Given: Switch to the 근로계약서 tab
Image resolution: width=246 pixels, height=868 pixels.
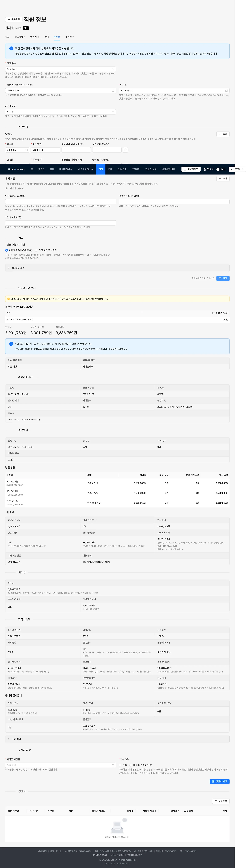Looking at the screenshot, I should [x=20, y=37].
